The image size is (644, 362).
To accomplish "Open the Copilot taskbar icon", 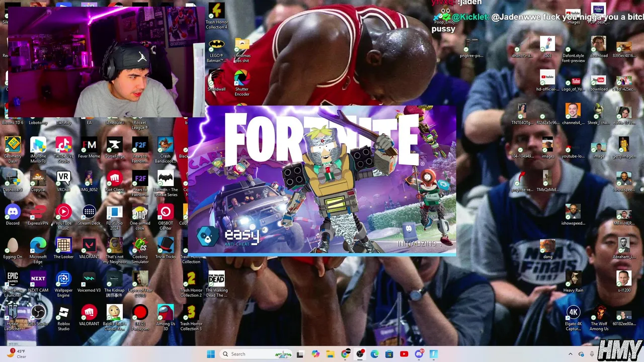I will tap(315, 354).
